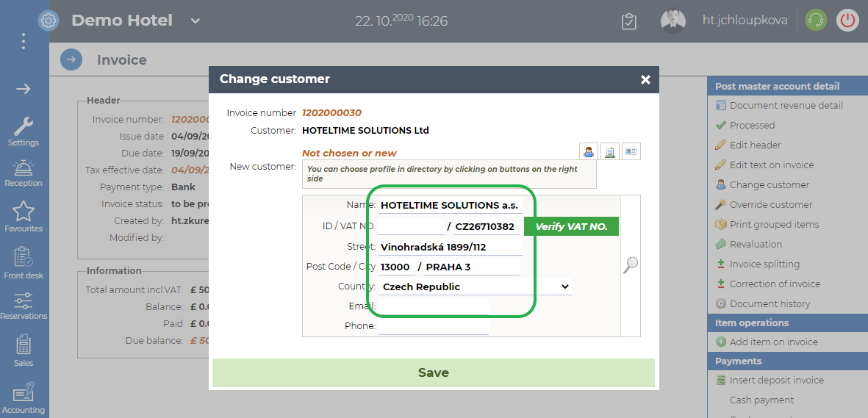The height and width of the screenshot is (418, 868).
Task: Click the date and time 22. 10. 16:26
Action: 401,21
